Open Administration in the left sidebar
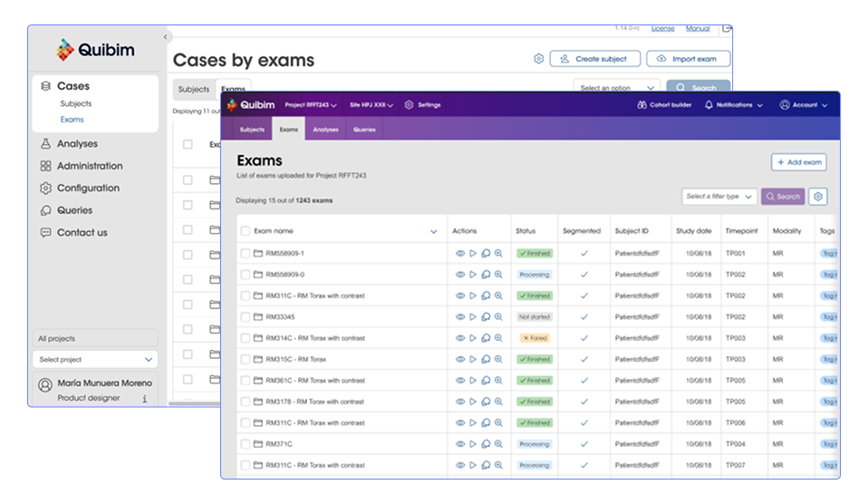The height and width of the screenshot is (504, 868). pyautogui.click(x=89, y=166)
